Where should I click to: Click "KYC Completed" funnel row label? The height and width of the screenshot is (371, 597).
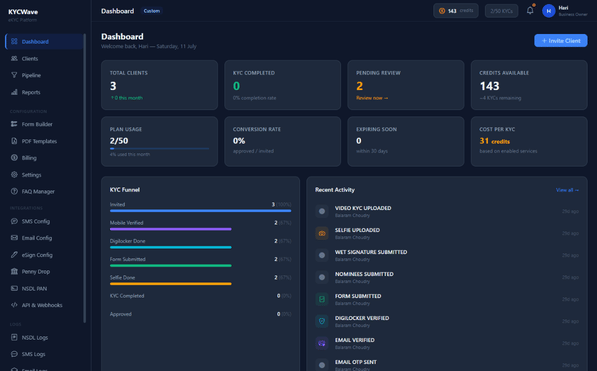[x=127, y=296]
